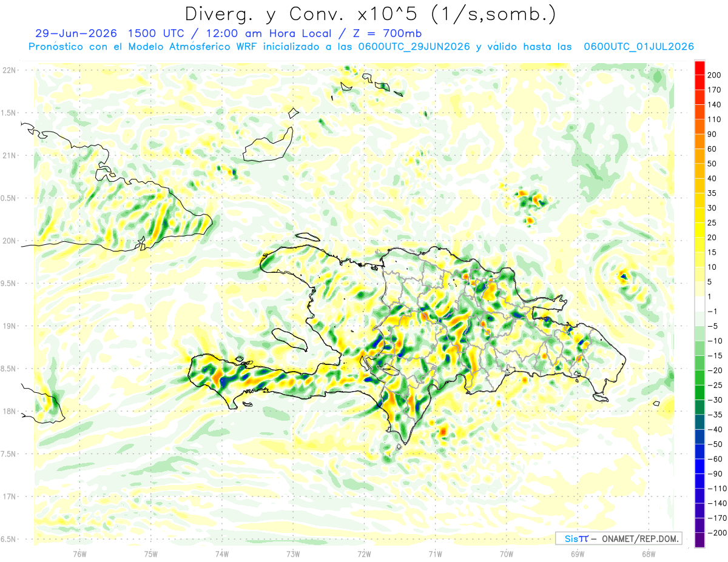
Task: Click the purple colorbar segment below the -200 label
Action: [x=699, y=540]
